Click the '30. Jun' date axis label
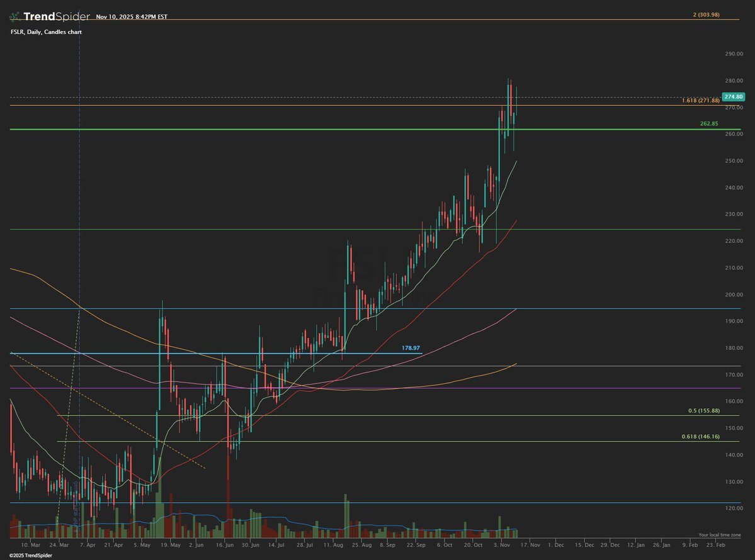The height and width of the screenshot is (560, 755). (x=251, y=545)
